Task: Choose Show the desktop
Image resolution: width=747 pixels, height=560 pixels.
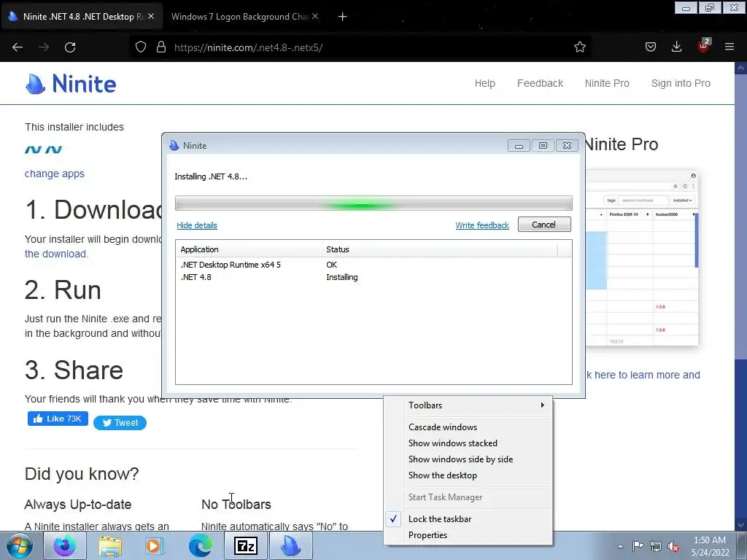Action: click(x=468, y=475)
